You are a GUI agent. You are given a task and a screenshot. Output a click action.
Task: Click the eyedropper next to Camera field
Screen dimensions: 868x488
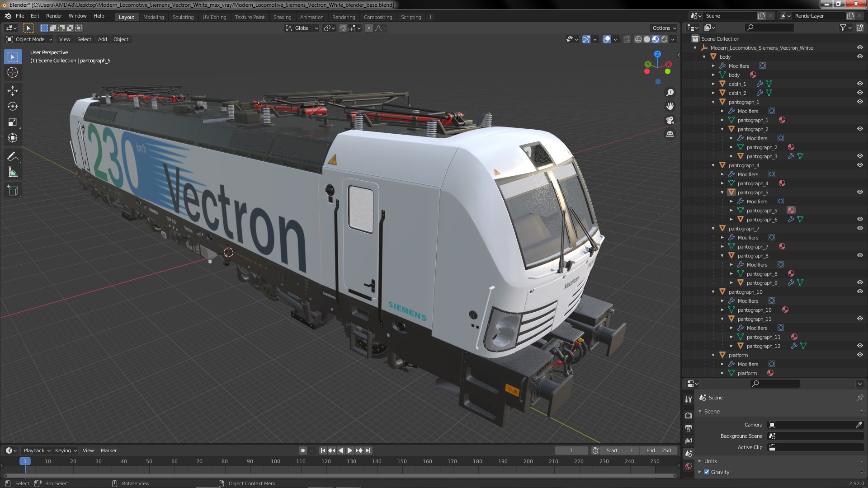tap(859, 425)
